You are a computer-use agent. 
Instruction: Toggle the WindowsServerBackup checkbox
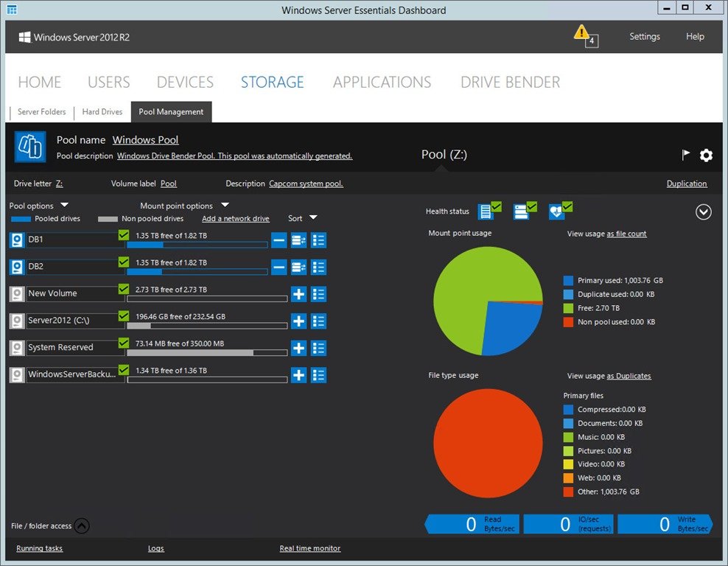point(124,369)
